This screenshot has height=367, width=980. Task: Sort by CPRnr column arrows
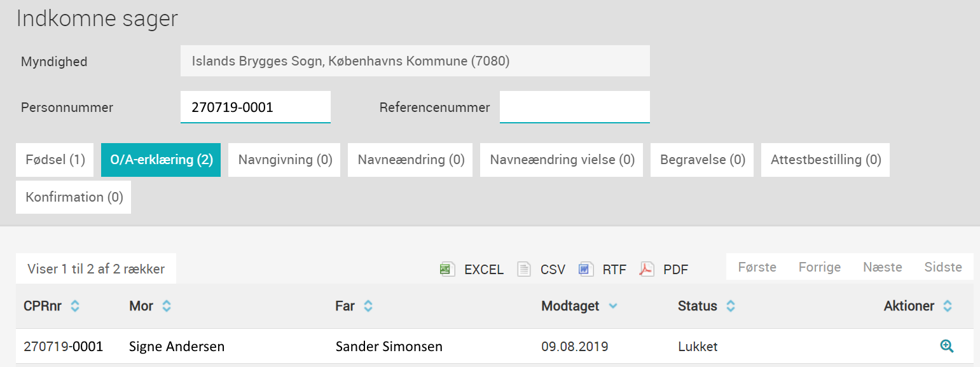click(x=75, y=306)
